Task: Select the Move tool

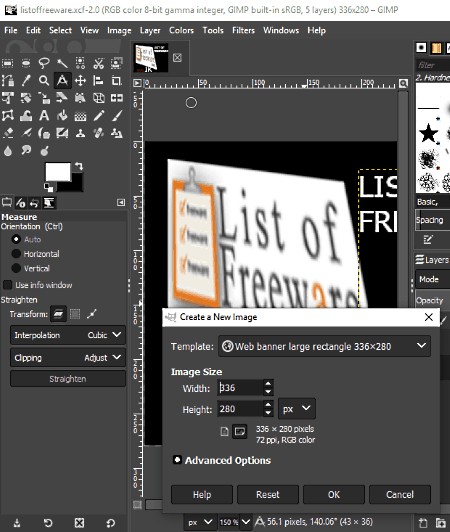Action: point(80,81)
